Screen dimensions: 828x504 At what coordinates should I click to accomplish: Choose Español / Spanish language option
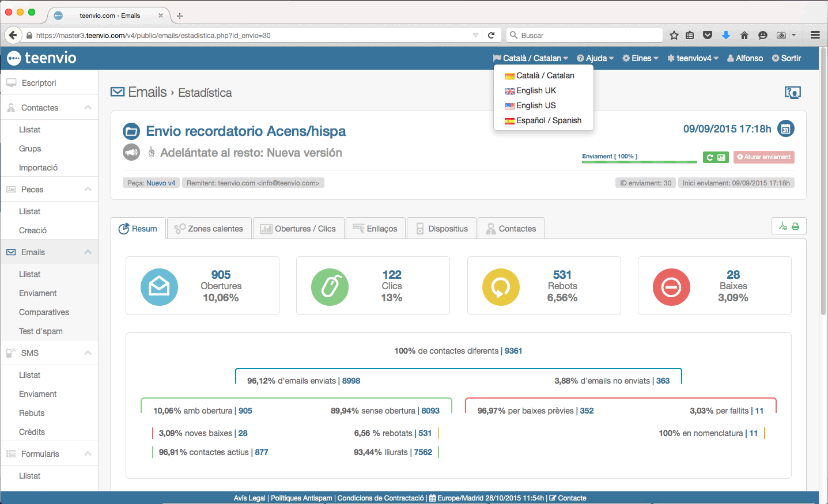[x=549, y=120]
